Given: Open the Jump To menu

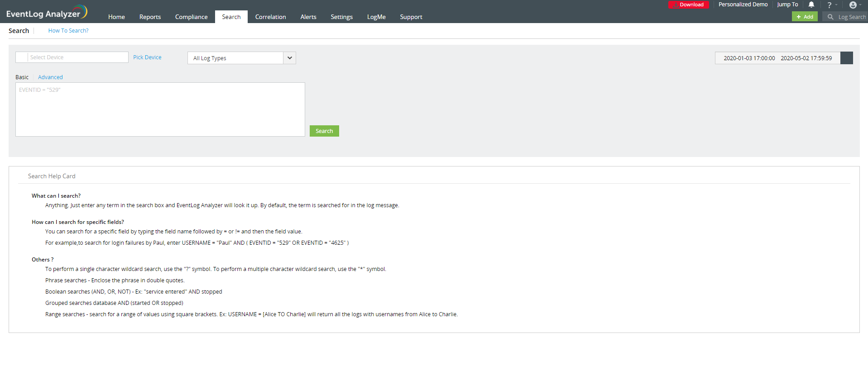Looking at the screenshot, I should (787, 5).
